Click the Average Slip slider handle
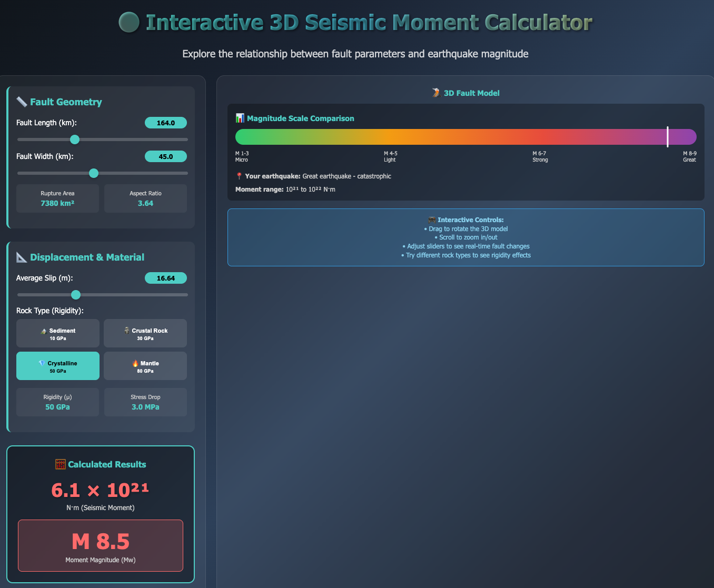This screenshot has width=714, height=588. 75,295
